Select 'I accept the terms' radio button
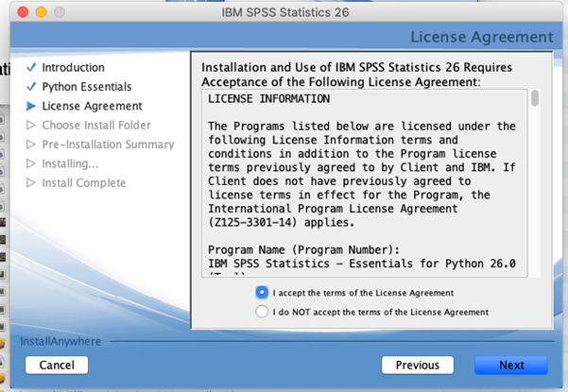 (x=262, y=293)
